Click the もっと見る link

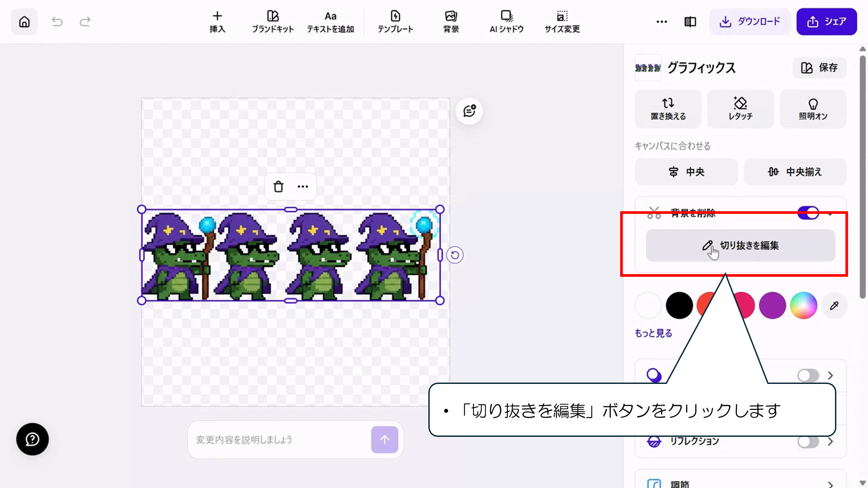coord(653,333)
